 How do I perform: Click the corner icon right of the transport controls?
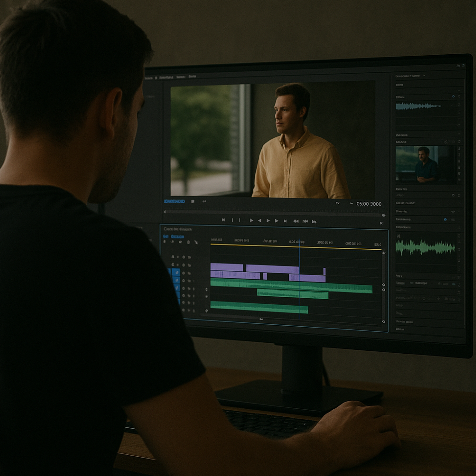click(381, 223)
